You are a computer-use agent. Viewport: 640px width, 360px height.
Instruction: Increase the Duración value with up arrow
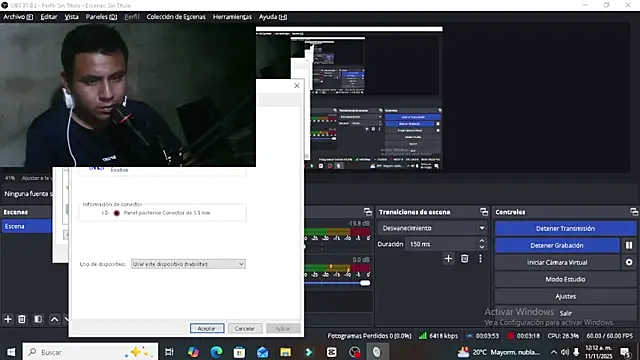(x=482, y=241)
